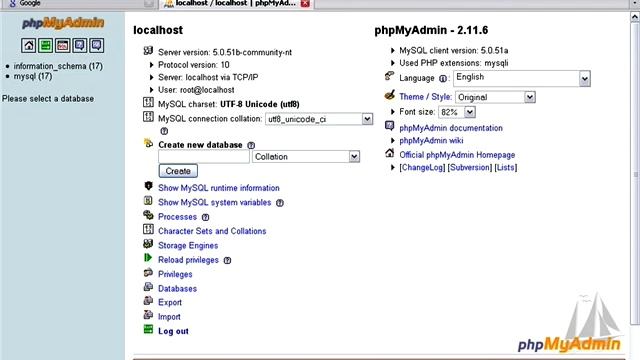The width and height of the screenshot is (640, 360).
Task: Open the ChangeLog link
Action: click(x=422, y=167)
